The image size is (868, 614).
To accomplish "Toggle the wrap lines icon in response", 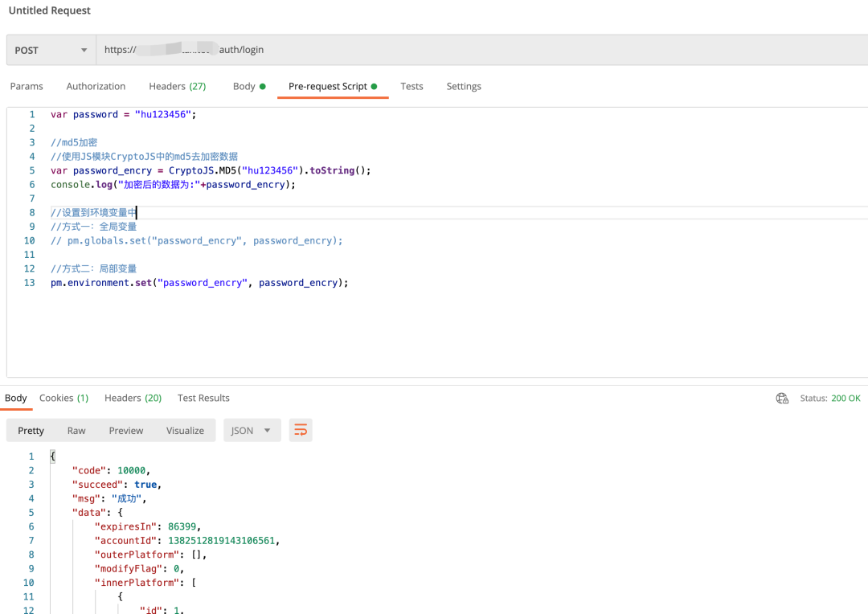I will click(x=301, y=431).
